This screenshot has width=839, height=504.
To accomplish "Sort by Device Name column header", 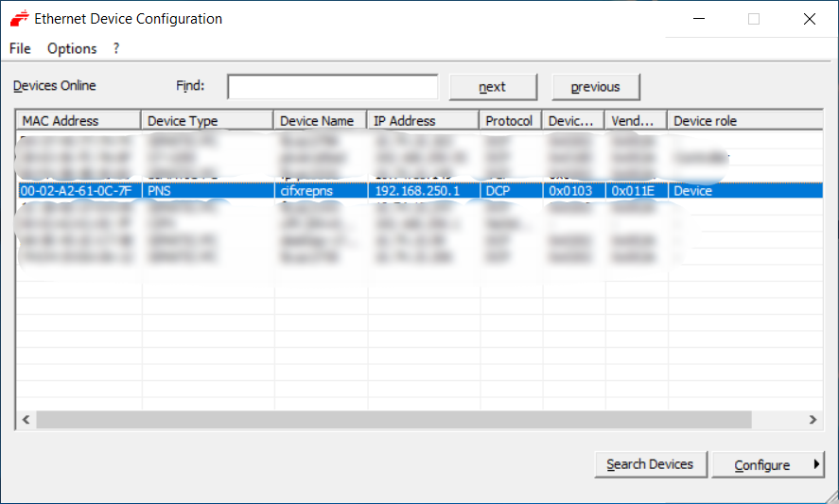I will [x=318, y=121].
